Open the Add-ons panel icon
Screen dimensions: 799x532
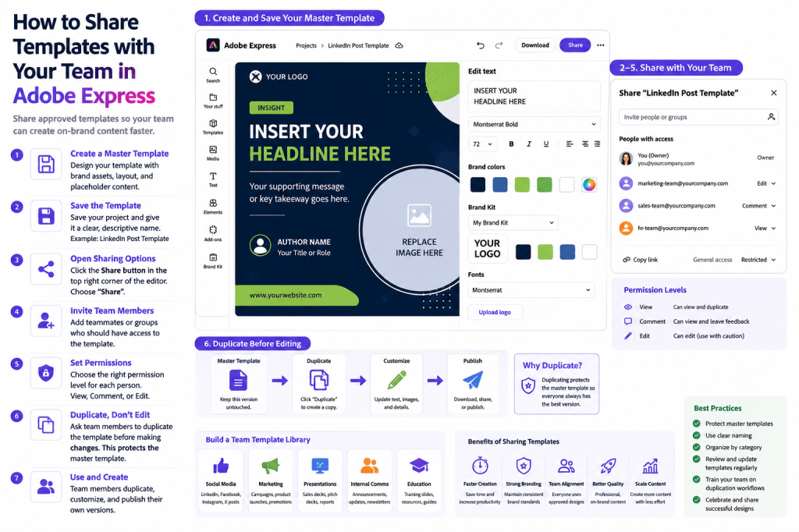point(213,233)
